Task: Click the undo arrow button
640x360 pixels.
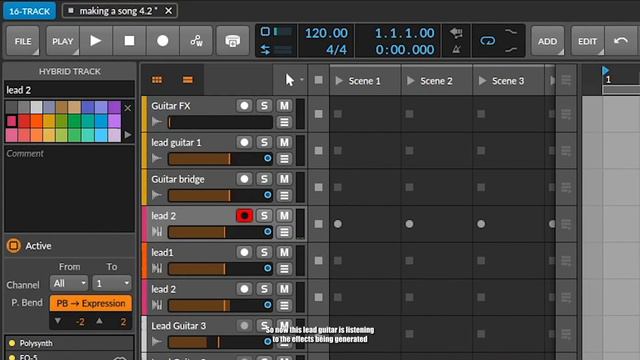Action: click(621, 41)
